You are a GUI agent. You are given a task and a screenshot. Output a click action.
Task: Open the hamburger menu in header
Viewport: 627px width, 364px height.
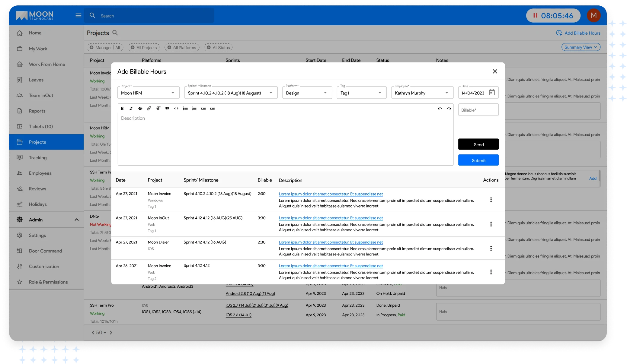pos(78,15)
